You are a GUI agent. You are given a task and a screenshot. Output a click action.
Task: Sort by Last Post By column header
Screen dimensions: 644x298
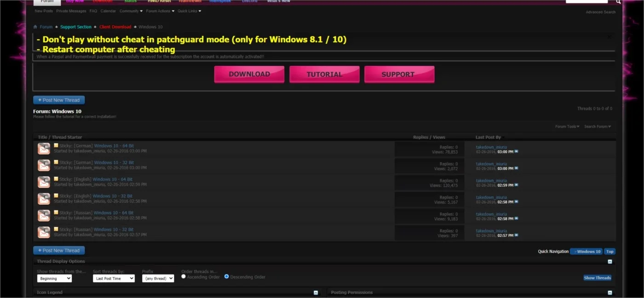click(x=488, y=137)
